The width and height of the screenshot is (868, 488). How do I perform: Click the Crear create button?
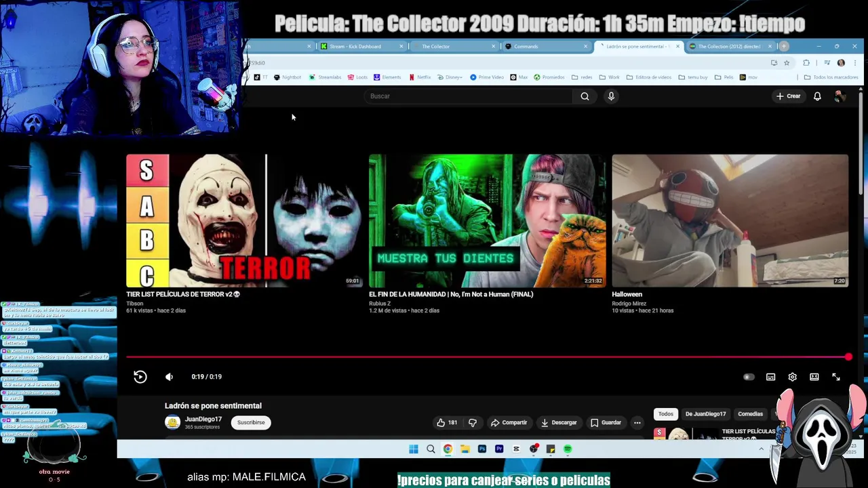(789, 96)
